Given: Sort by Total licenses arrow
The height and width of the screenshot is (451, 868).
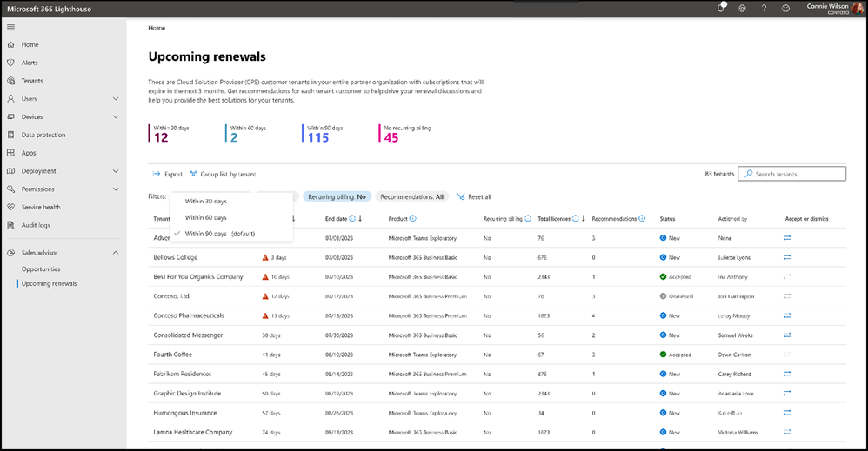Looking at the screenshot, I should pyautogui.click(x=584, y=219).
